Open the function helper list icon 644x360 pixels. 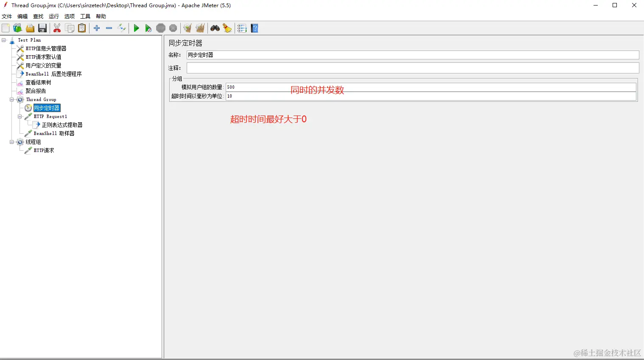(x=242, y=28)
